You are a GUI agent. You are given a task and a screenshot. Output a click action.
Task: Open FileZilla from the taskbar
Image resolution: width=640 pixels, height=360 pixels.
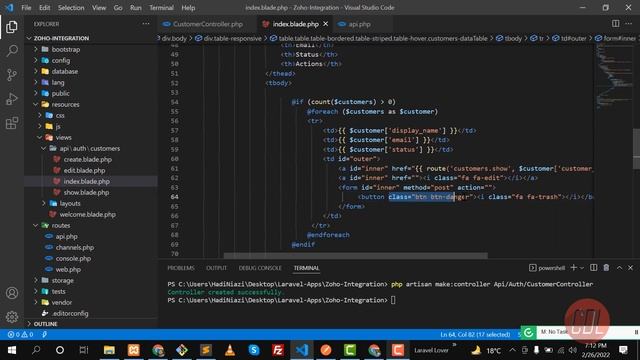[x=278, y=350]
